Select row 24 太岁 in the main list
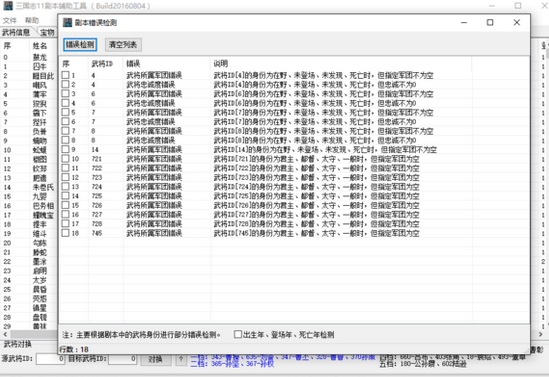 29,280
